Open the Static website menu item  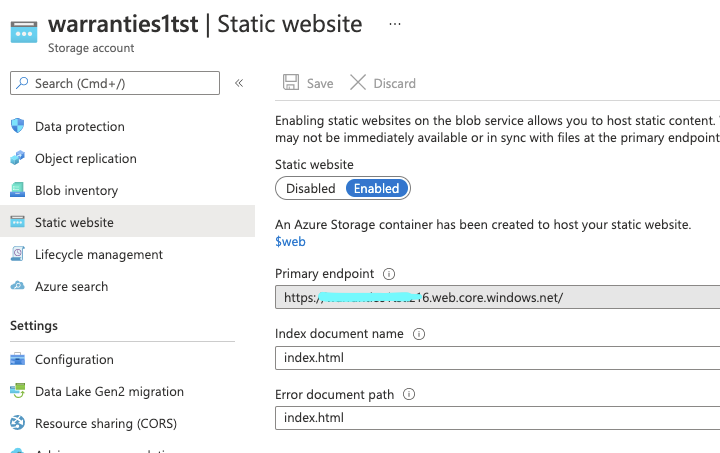tap(74, 222)
